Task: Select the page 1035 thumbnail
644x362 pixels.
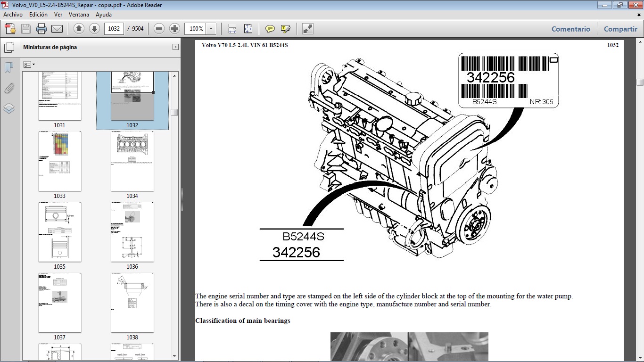Action: point(60,232)
